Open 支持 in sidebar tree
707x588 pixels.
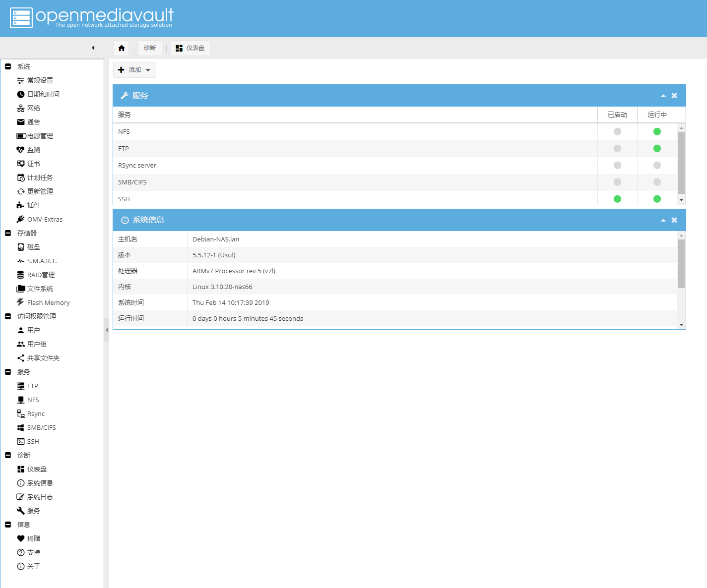pyautogui.click(x=34, y=552)
